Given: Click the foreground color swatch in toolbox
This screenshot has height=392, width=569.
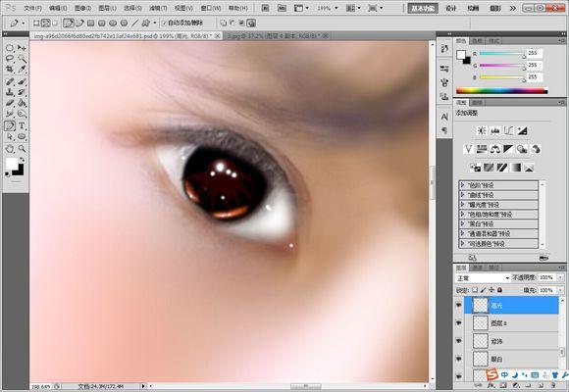Looking at the screenshot, I should pos(11,164).
